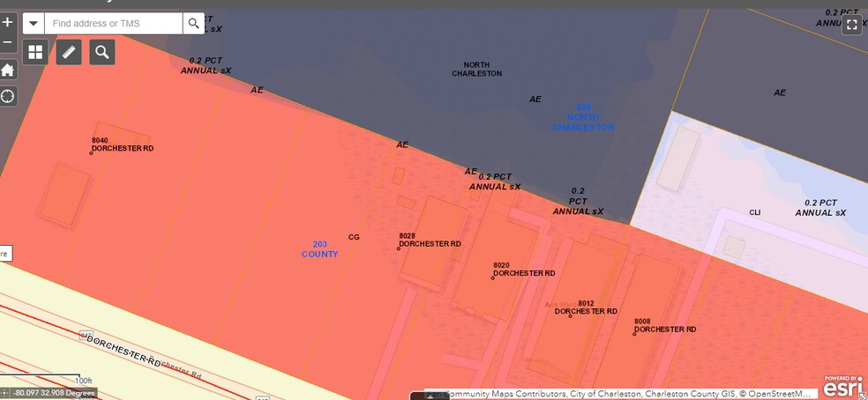Click the 203 COUNTY parcel label
This screenshot has width=868, height=400.
[x=319, y=249]
